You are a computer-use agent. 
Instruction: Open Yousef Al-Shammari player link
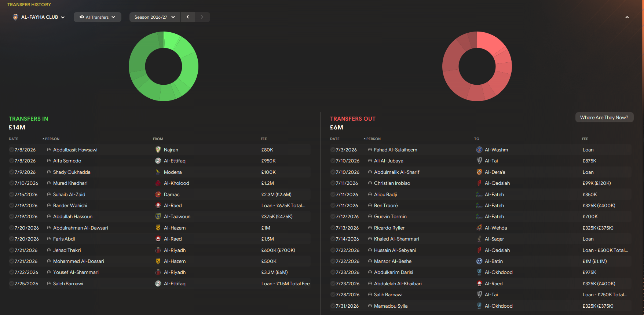76,272
